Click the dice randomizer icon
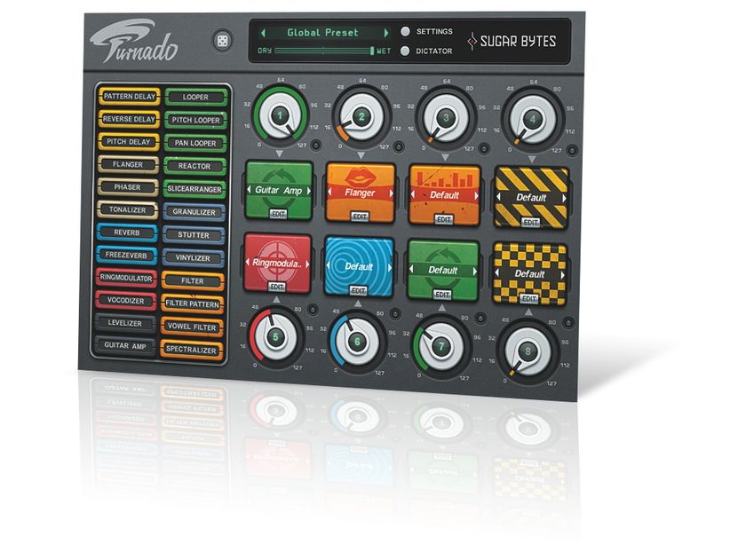 pyautogui.click(x=224, y=39)
